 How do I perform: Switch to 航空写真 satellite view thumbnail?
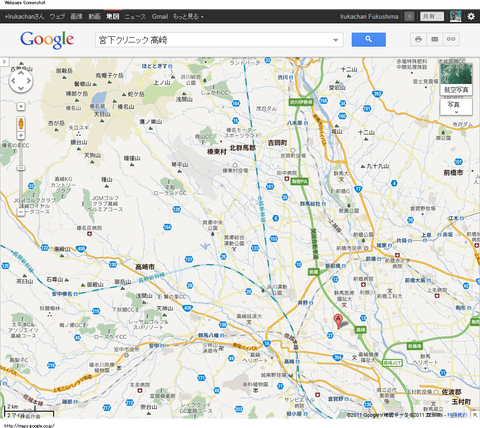click(456, 79)
